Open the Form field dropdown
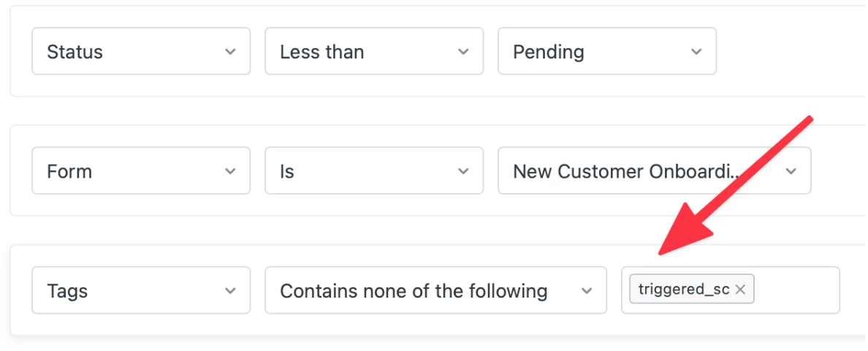Screen dimensions: 868x351 click(x=132, y=172)
